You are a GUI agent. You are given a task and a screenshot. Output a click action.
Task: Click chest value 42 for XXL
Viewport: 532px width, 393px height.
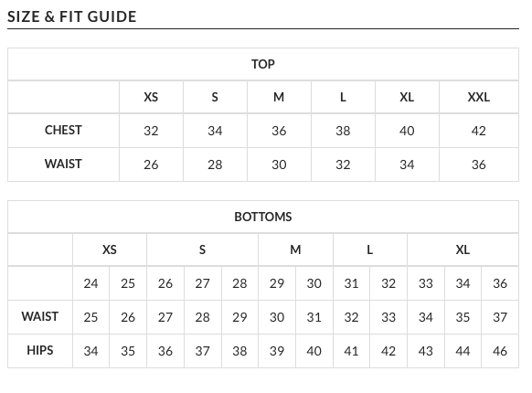pos(479,131)
